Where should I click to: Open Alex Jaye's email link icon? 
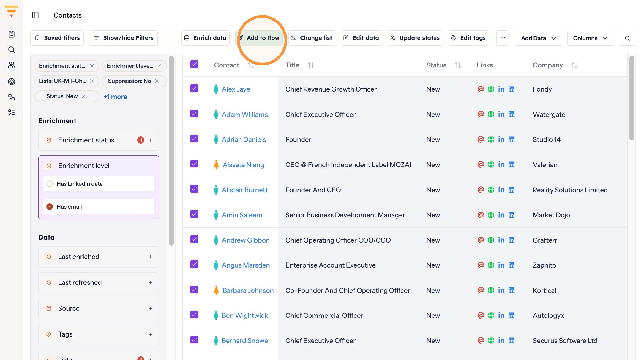481,89
